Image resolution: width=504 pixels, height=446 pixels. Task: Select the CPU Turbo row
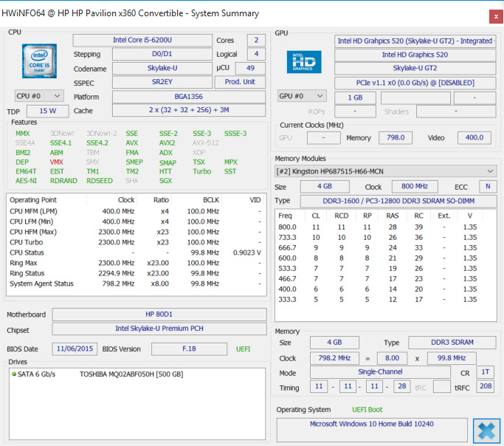tap(137, 242)
